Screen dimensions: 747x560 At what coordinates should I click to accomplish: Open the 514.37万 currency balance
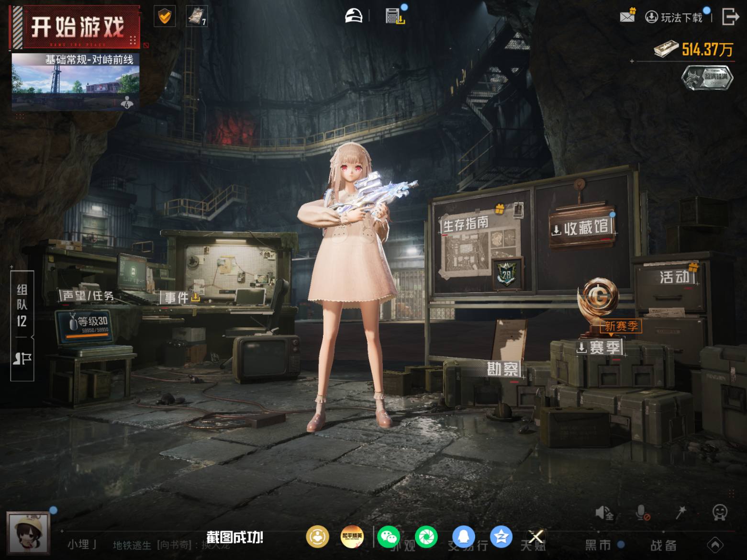[x=694, y=49]
